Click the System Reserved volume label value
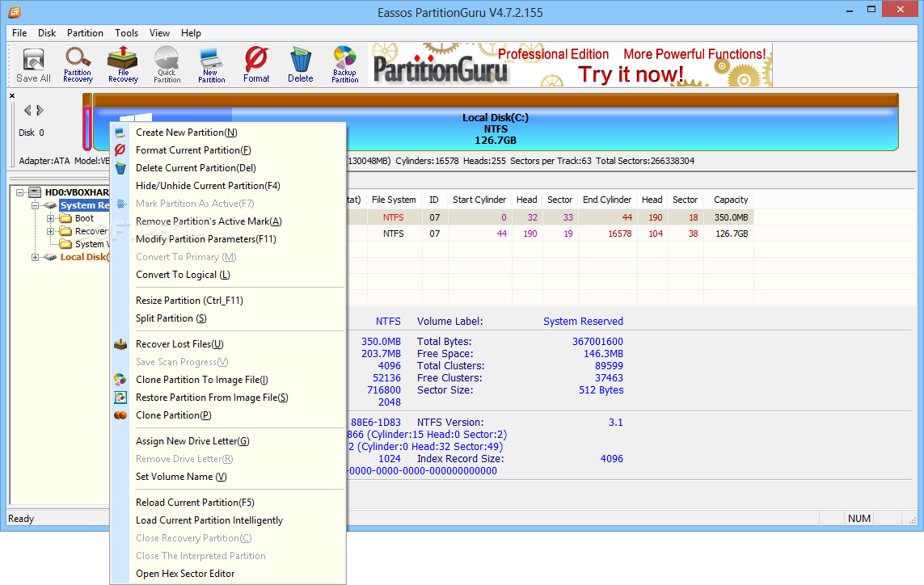 tap(583, 322)
